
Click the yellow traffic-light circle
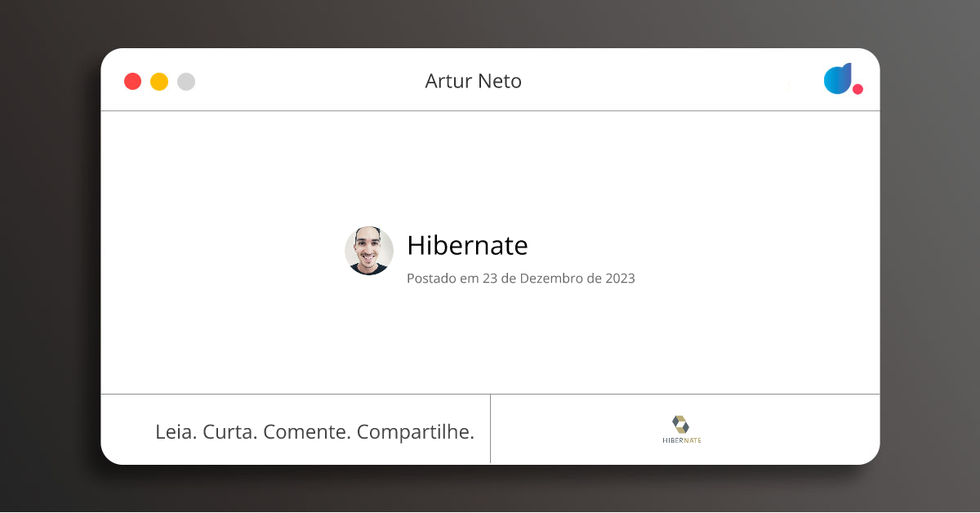pyautogui.click(x=159, y=81)
